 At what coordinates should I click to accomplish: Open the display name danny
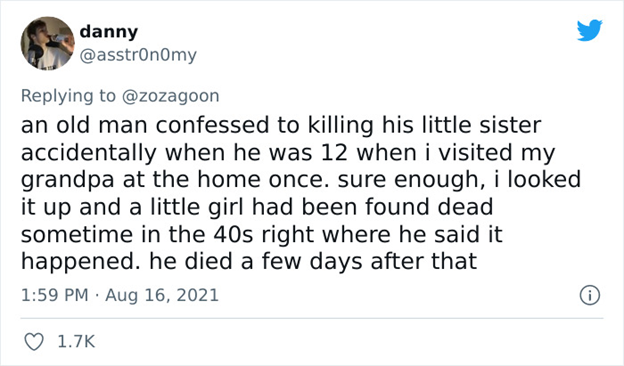click(109, 32)
